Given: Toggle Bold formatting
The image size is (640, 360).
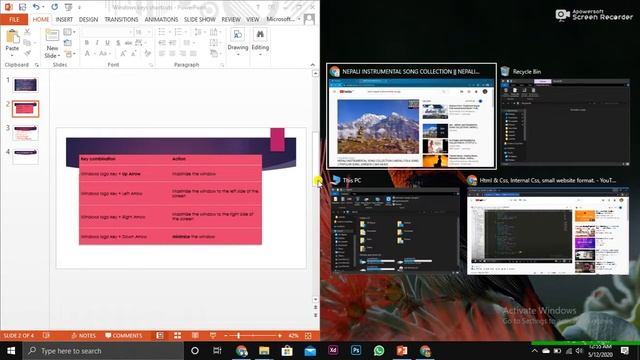Looking at the screenshot, I should click(87, 43).
